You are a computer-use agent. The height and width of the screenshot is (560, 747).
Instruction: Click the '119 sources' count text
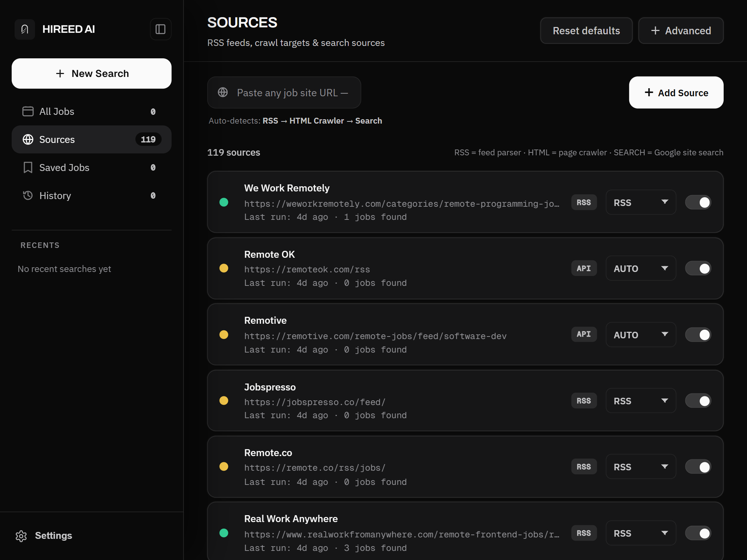(x=233, y=152)
